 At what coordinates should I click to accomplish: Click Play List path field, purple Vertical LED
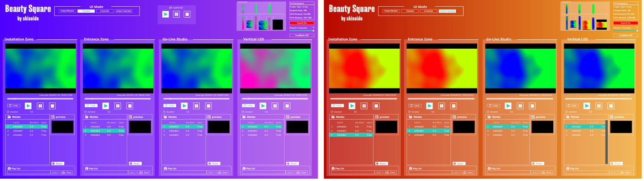point(263,172)
